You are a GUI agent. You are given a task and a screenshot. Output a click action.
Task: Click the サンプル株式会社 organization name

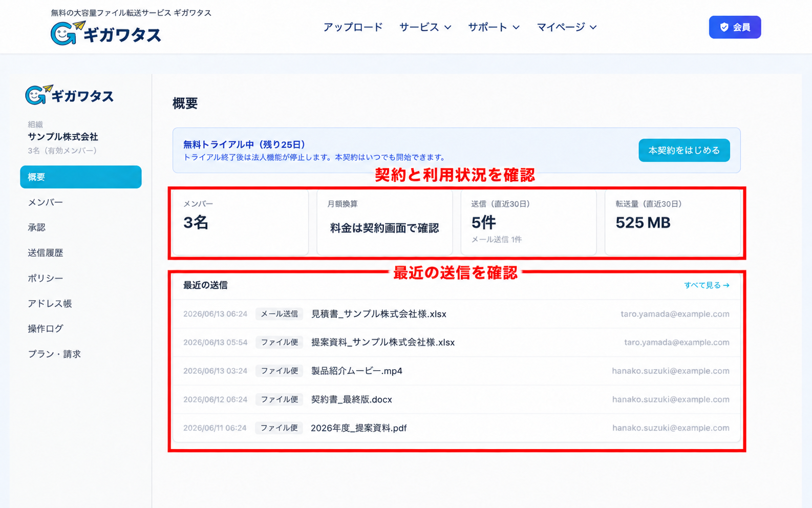pos(63,137)
